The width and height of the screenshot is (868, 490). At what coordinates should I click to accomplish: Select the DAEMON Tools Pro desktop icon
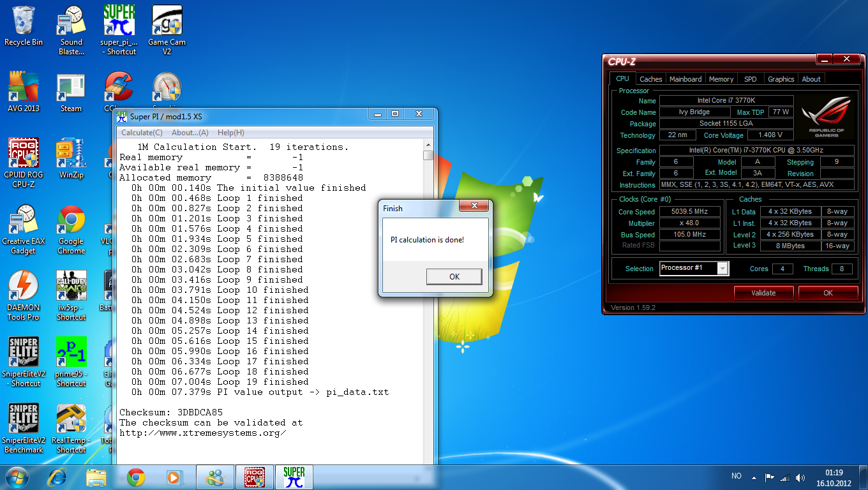click(24, 296)
